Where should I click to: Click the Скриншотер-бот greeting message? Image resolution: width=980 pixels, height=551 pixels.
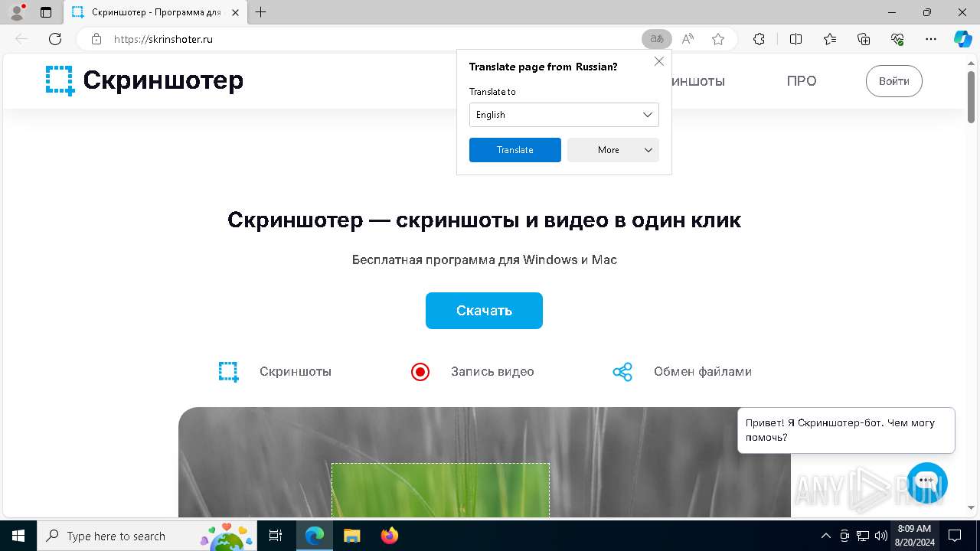[x=846, y=430]
